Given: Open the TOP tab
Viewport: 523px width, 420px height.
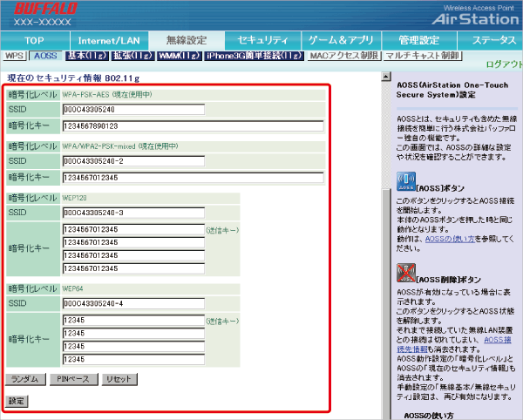Looking at the screenshot, I should coord(35,40).
